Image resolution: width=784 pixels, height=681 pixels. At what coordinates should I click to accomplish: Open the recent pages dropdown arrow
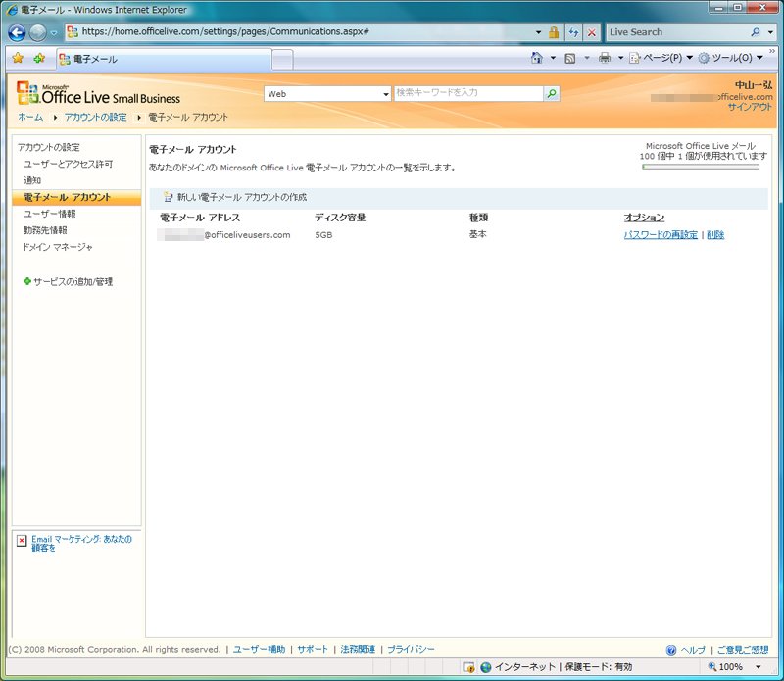[x=54, y=33]
